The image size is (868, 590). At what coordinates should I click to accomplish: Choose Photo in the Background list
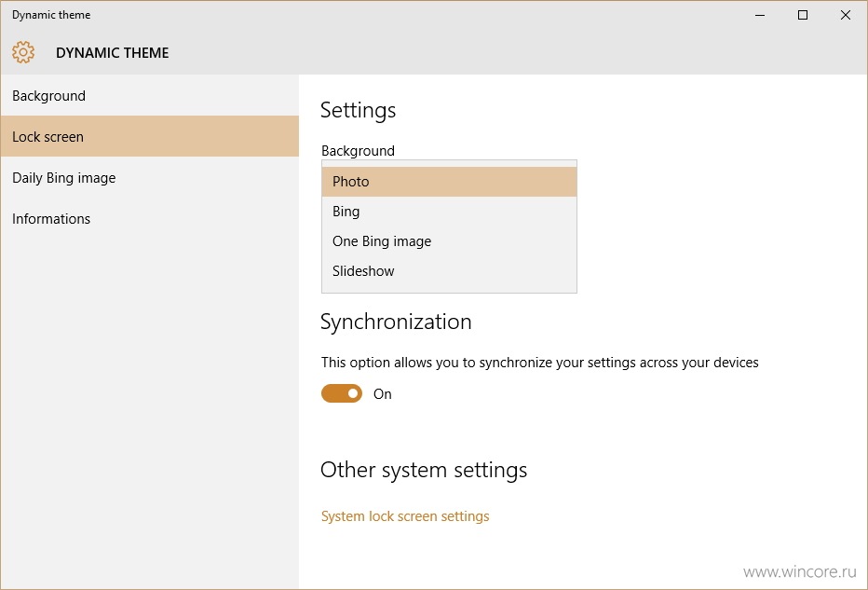(x=449, y=181)
